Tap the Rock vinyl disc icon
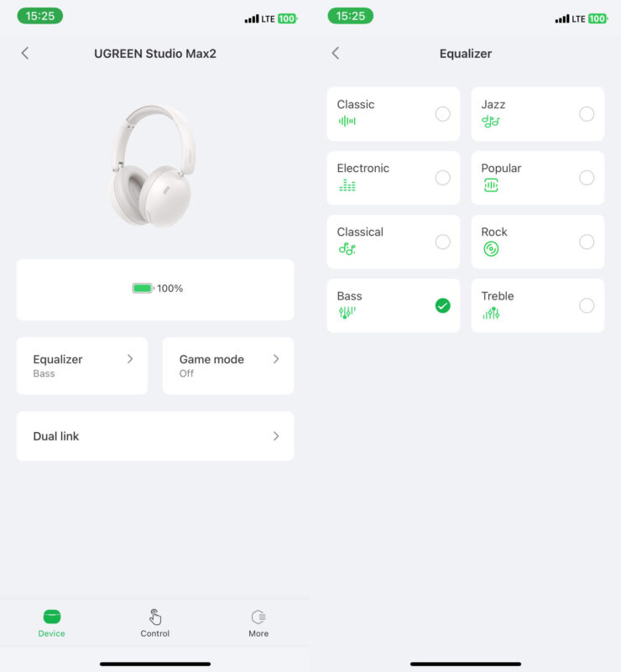The image size is (621, 672). (x=491, y=249)
